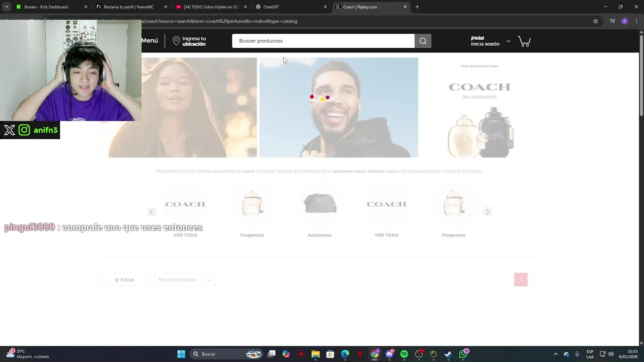This screenshot has height=362, width=644.
Task: Click the location pin icon
Action: tap(176, 41)
